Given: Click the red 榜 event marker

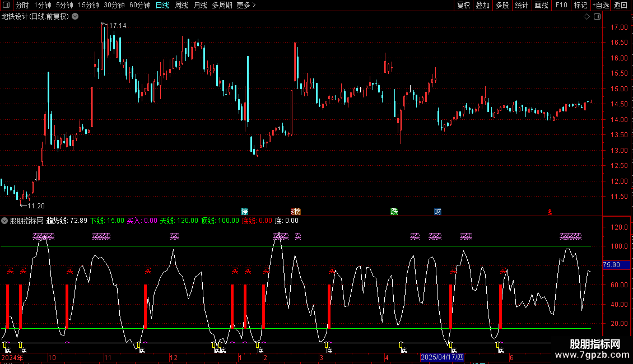Looking at the screenshot, I should pyautogui.click(x=296, y=212).
